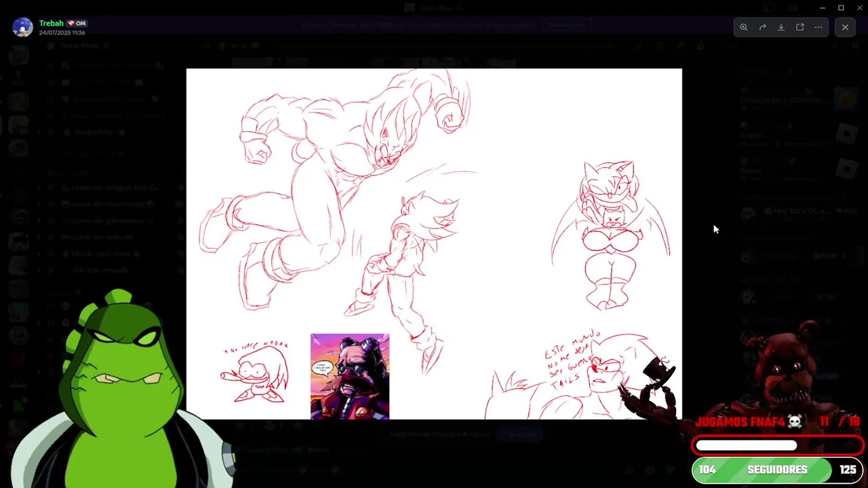Minimize the Discord window
This screenshot has width=868, height=488.
[x=822, y=7]
